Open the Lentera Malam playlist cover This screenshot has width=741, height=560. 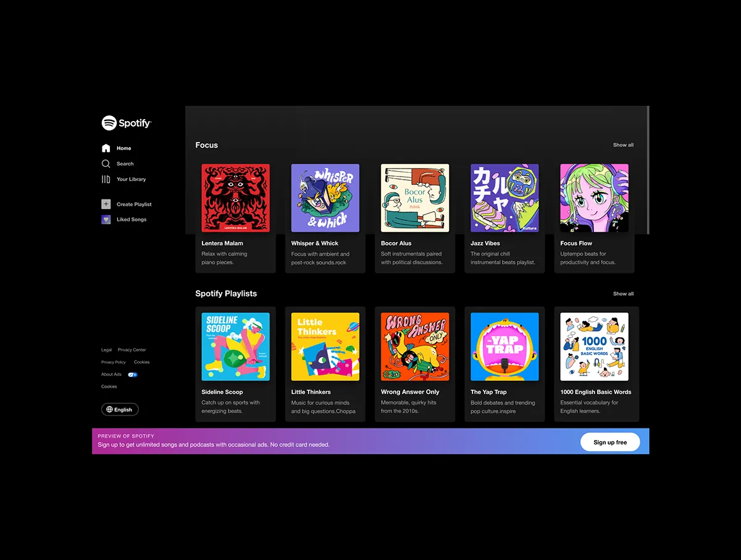[236, 198]
